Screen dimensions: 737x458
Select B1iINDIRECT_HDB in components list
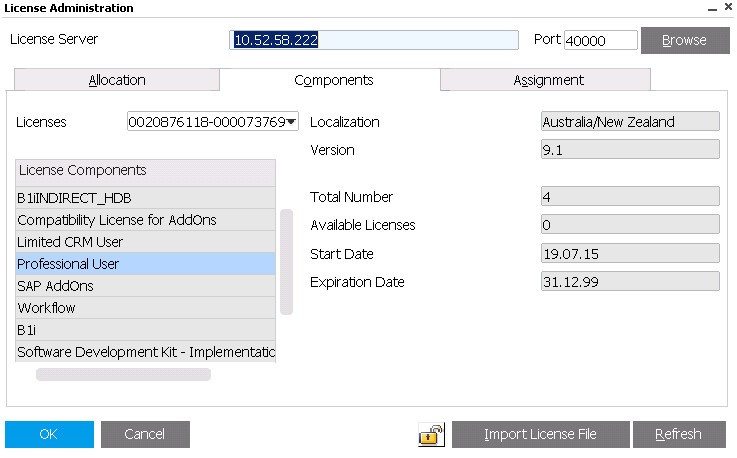145,198
